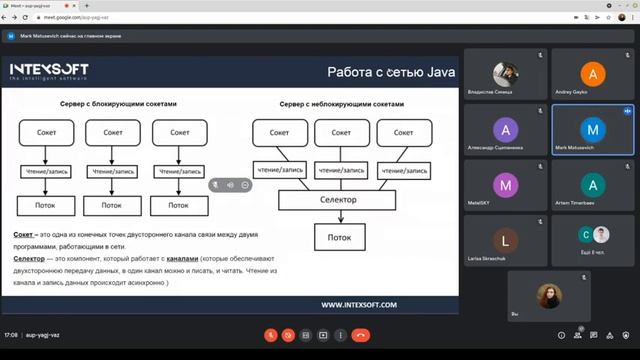Start presenting your screen
This screenshot has height=360, width=640.
pos(323,335)
